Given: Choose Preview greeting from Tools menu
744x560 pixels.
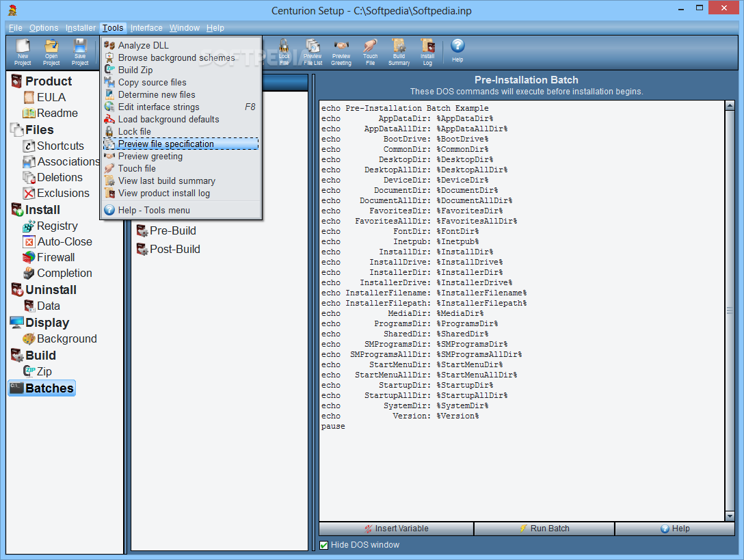Looking at the screenshot, I should (181, 156).
